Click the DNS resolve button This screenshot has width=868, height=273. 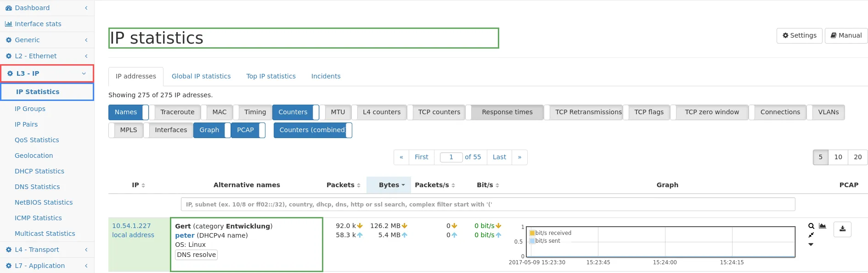click(196, 255)
